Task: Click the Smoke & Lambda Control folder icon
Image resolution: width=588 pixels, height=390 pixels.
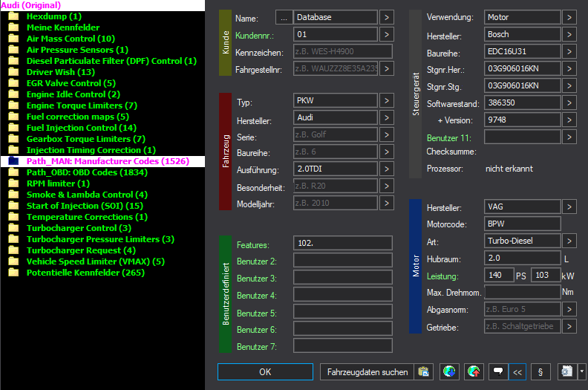Action: tap(14, 195)
